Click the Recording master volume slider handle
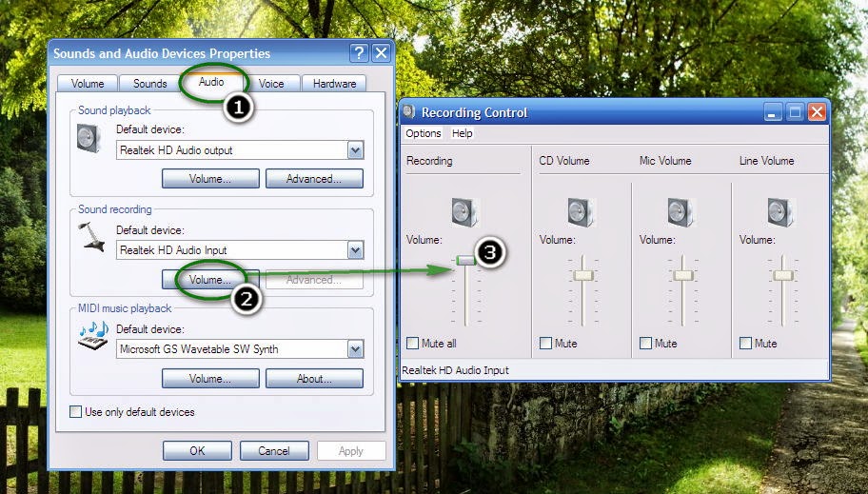This screenshot has width=868, height=494. [466, 260]
